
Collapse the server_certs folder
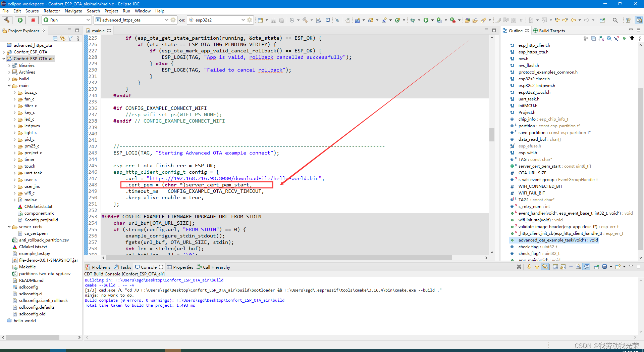coord(9,227)
